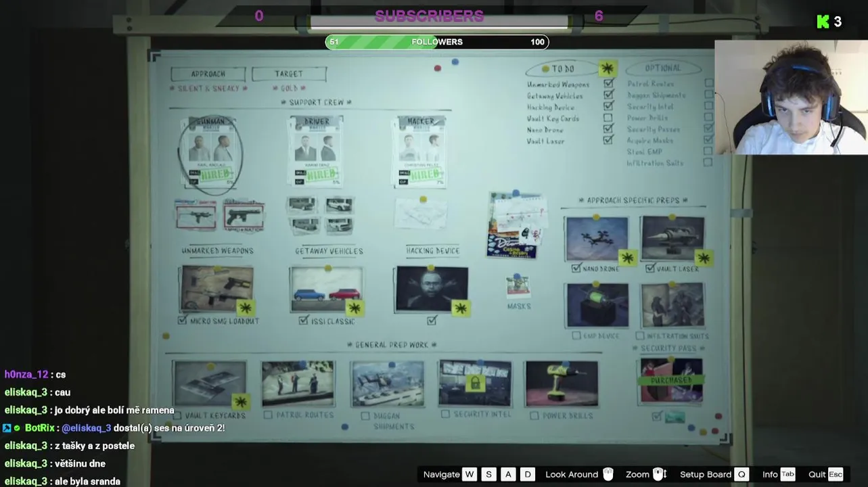
Task: Toggle the Nano Drone to-do checkbox
Action: pyautogui.click(x=608, y=129)
